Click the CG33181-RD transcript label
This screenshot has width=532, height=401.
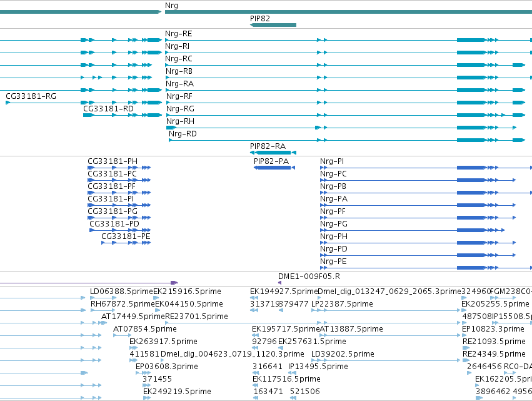click(x=108, y=109)
